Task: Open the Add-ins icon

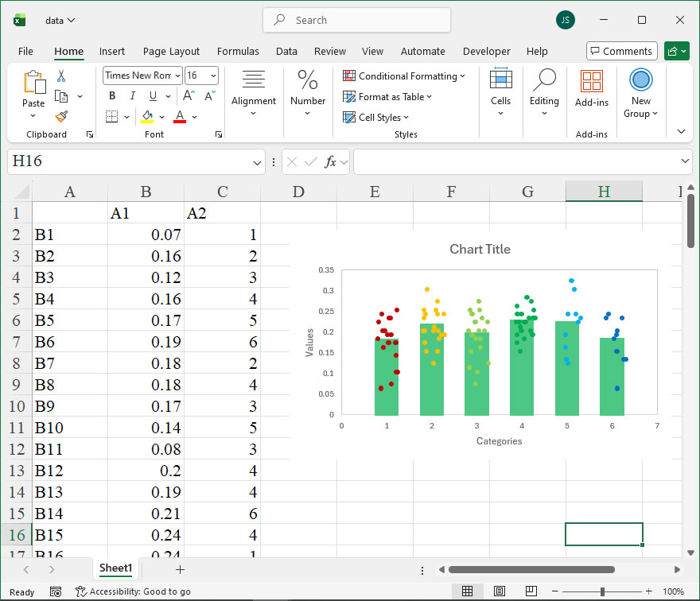Action: click(x=592, y=88)
